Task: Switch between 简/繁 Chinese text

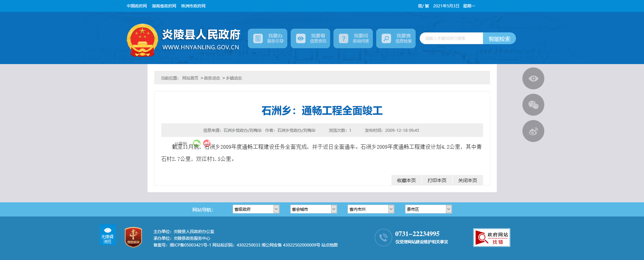Action: (423, 6)
